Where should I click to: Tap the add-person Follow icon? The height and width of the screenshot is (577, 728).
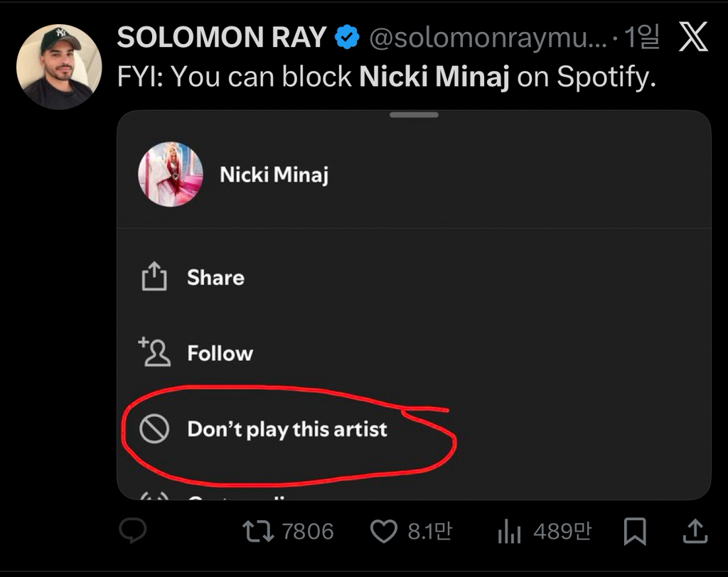point(154,352)
